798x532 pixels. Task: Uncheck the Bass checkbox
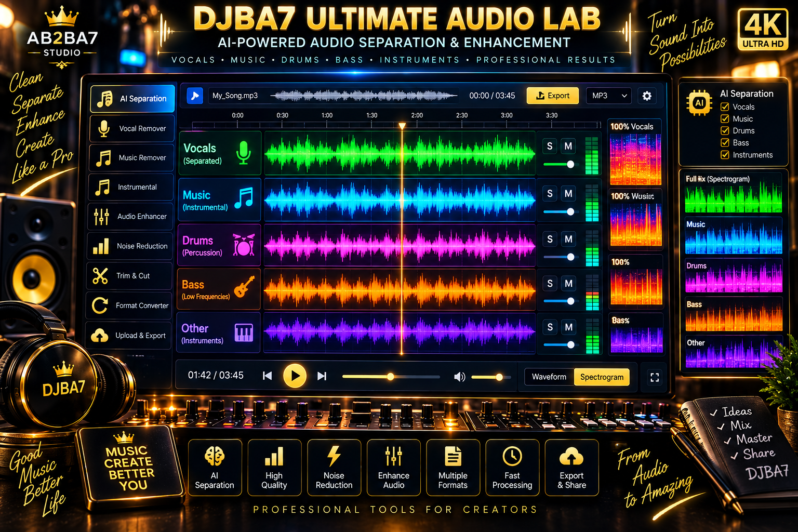725,143
